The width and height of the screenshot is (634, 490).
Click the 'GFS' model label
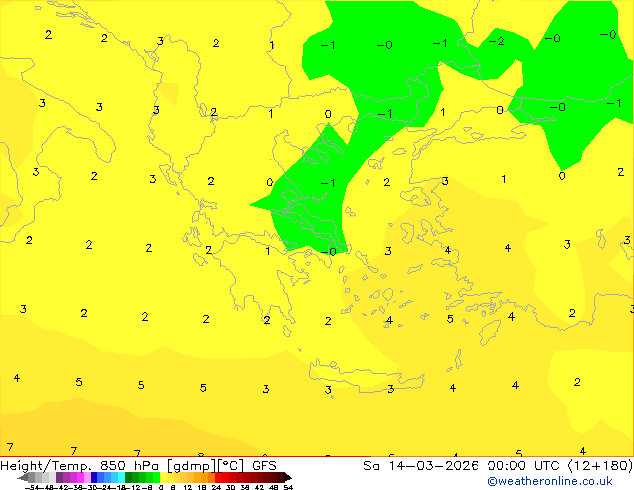point(264,466)
